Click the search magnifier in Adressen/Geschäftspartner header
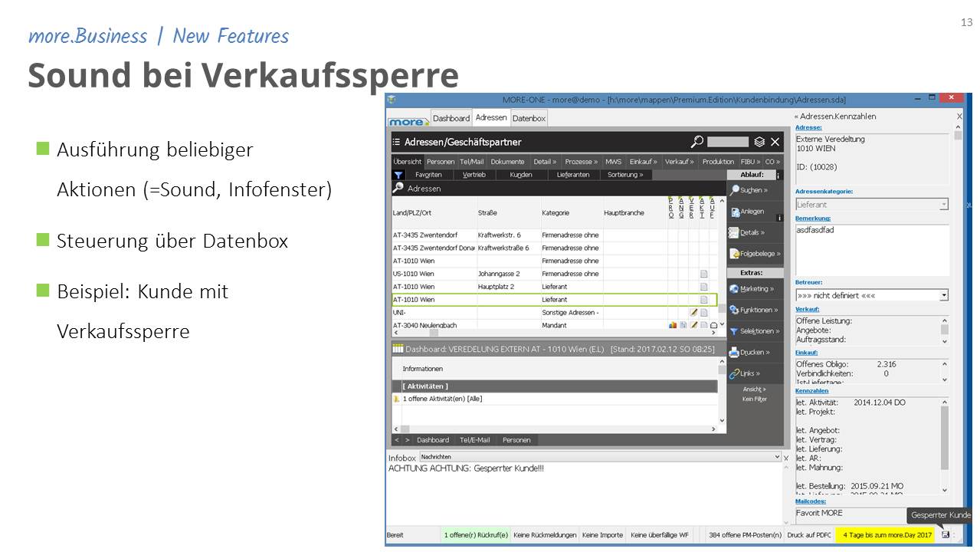 coord(697,142)
